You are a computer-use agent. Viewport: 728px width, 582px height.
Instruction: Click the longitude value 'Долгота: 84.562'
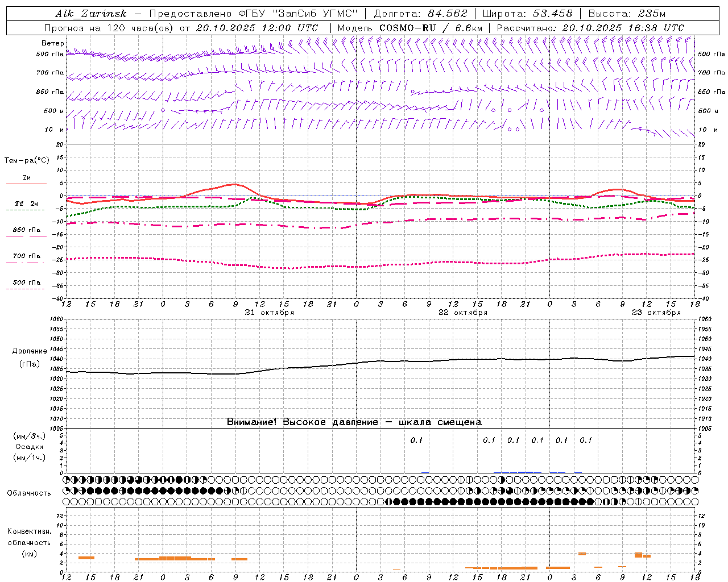pyautogui.click(x=420, y=14)
